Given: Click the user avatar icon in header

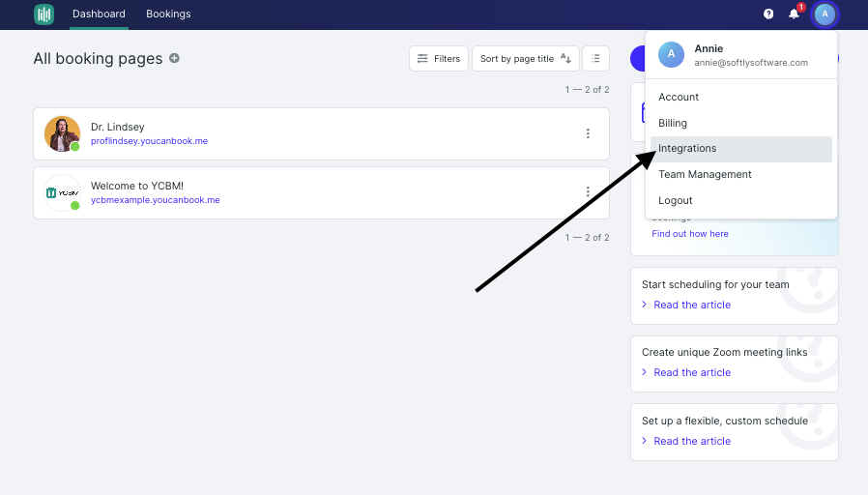Looking at the screenshot, I should point(825,14).
